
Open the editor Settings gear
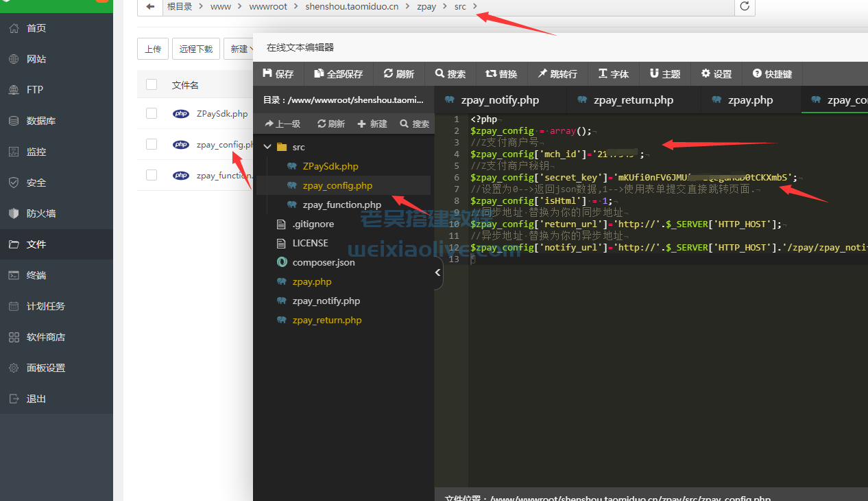point(706,73)
